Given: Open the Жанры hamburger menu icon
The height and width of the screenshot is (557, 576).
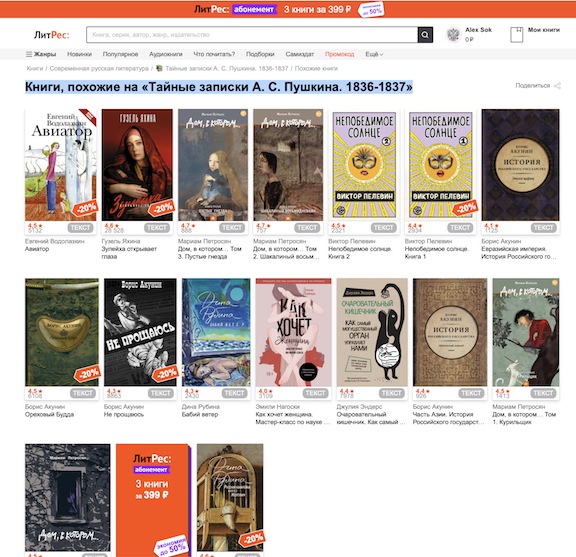Looking at the screenshot, I should pos(29,54).
